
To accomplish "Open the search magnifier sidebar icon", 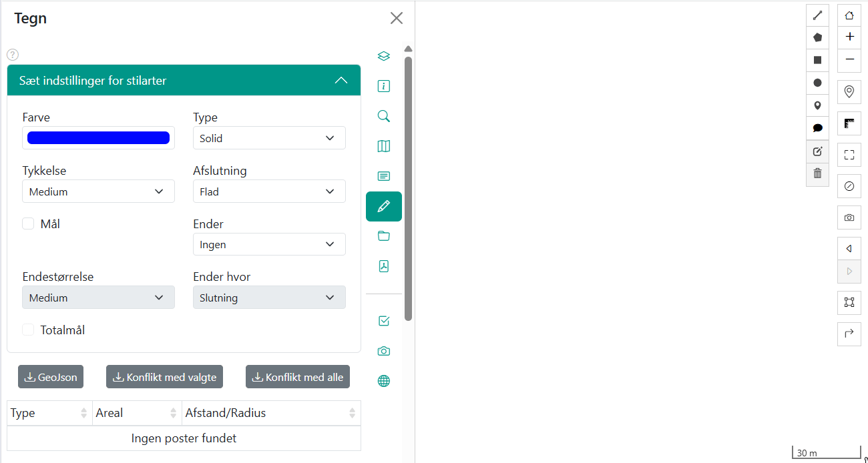I will point(383,116).
